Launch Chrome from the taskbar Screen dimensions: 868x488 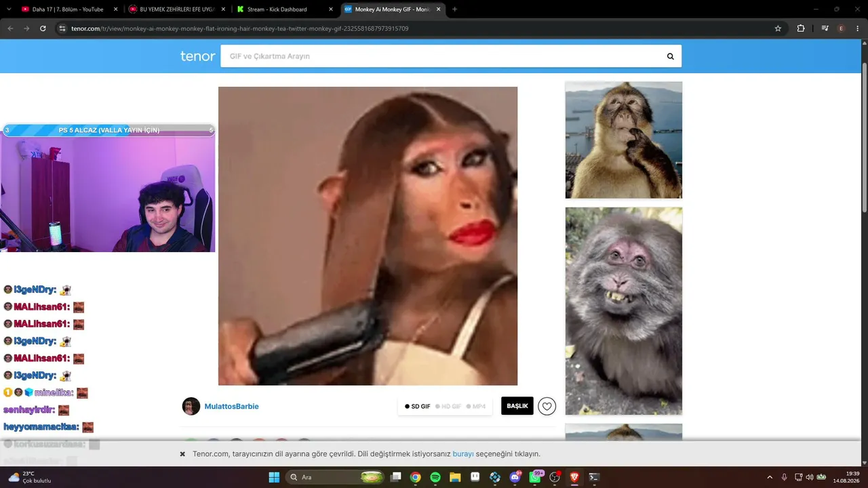[416, 477]
